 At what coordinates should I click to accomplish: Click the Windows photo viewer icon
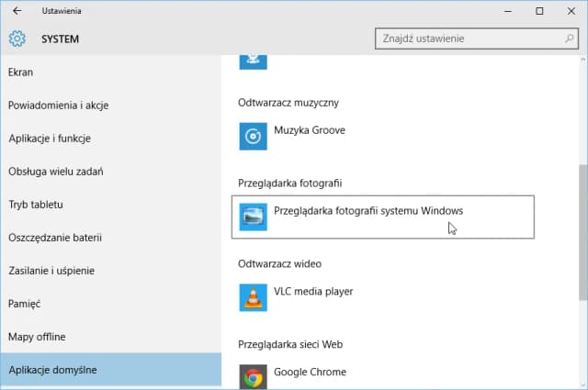(254, 217)
